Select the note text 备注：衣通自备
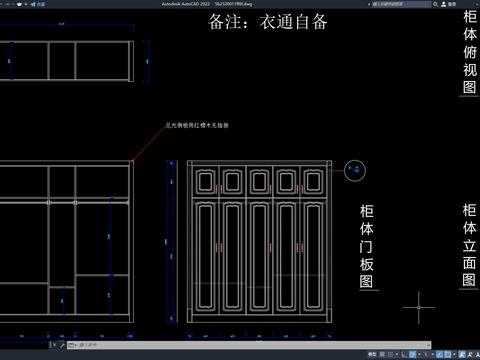Screen dimensions: 480x360 pos(268,22)
